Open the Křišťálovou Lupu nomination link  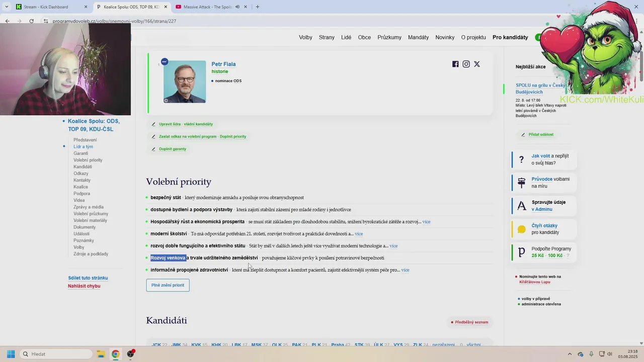535,282
